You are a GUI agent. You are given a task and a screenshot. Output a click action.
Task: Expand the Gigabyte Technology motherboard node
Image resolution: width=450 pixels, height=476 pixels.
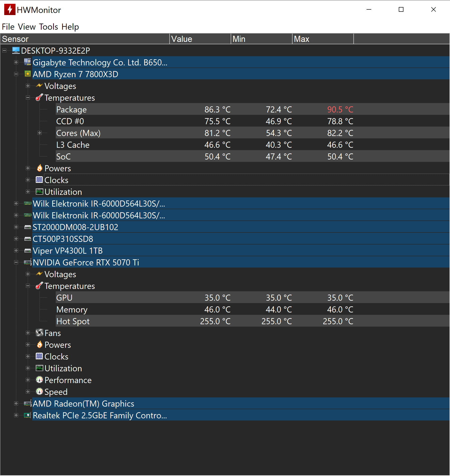[x=16, y=62]
